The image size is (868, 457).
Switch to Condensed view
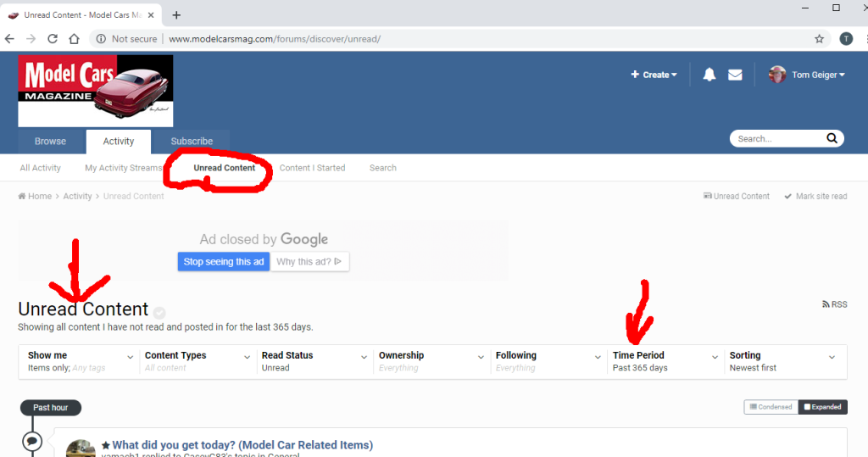[770, 407]
